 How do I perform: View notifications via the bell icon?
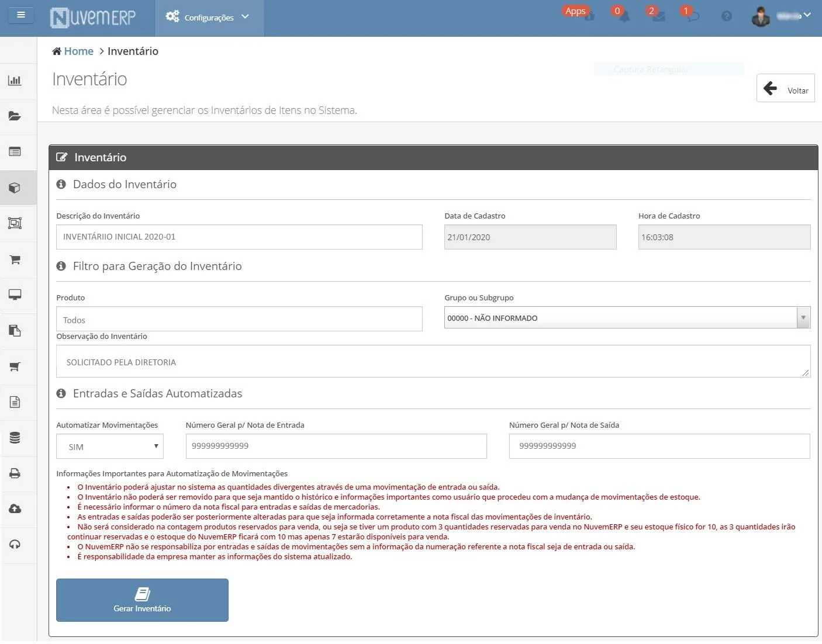click(624, 16)
